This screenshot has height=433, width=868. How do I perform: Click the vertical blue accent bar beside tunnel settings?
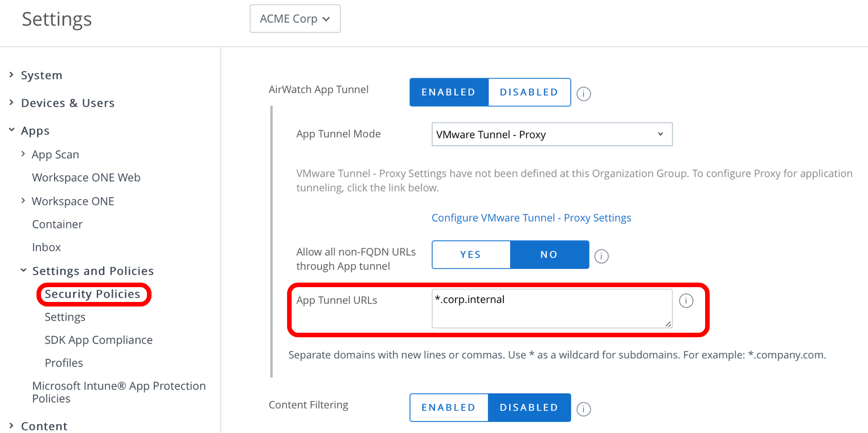(271, 239)
